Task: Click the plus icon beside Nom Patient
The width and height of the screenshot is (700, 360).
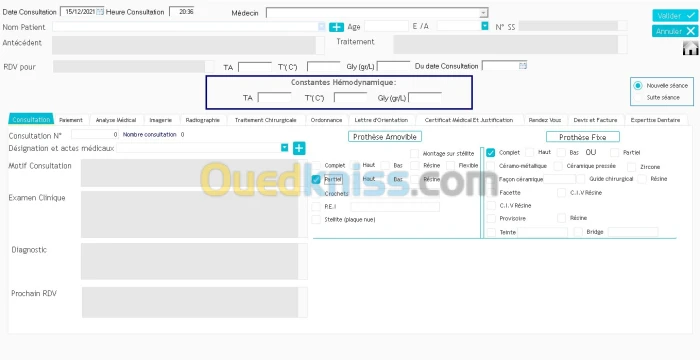Action: tap(337, 27)
